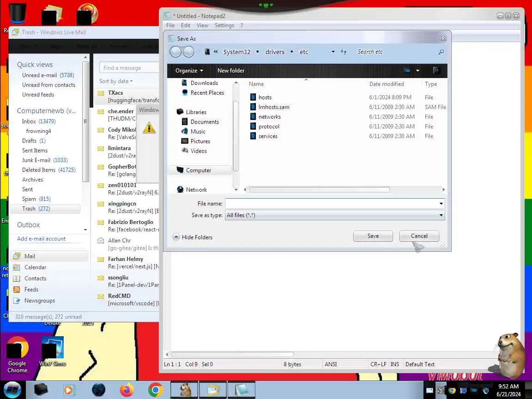Image resolution: width=532 pixels, height=399 pixels.
Task: Open Google Chrome desktop shortcut
Action: (x=17, y=355)
